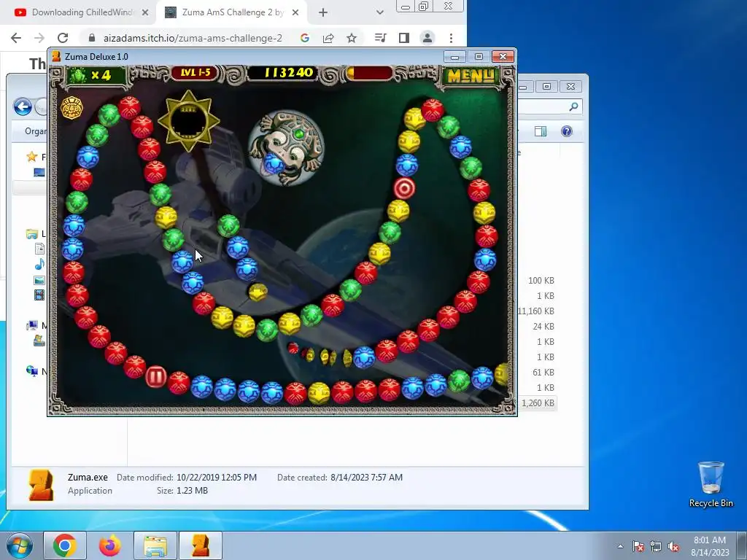747x560 pixels.
Task: Click Explorer search magnifier icon
Action: [573, 106]
